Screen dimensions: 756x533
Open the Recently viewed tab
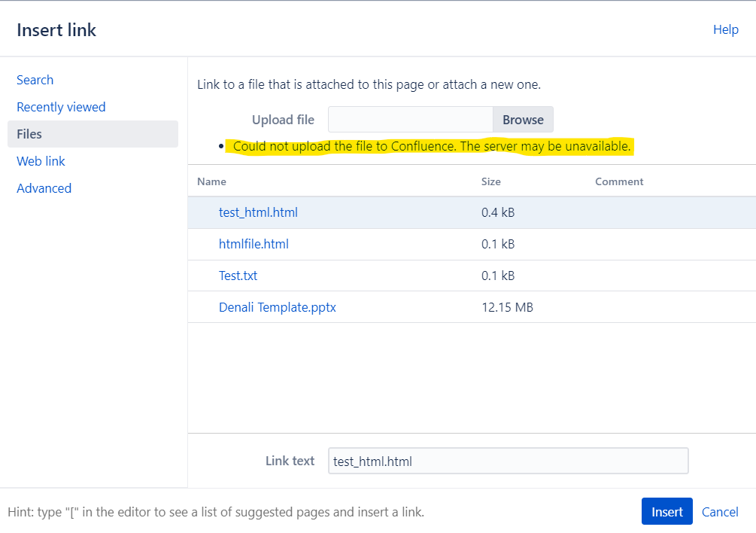tap(61, 107)
